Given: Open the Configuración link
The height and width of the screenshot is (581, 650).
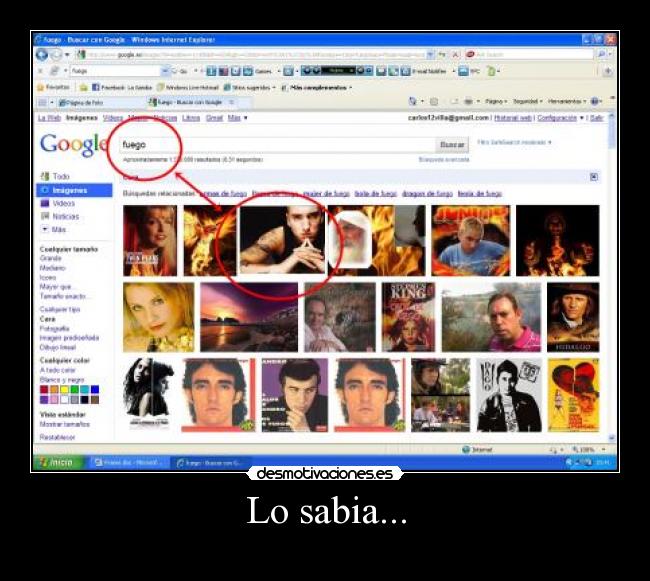Looking at the screenshot, I should point(557,118).
